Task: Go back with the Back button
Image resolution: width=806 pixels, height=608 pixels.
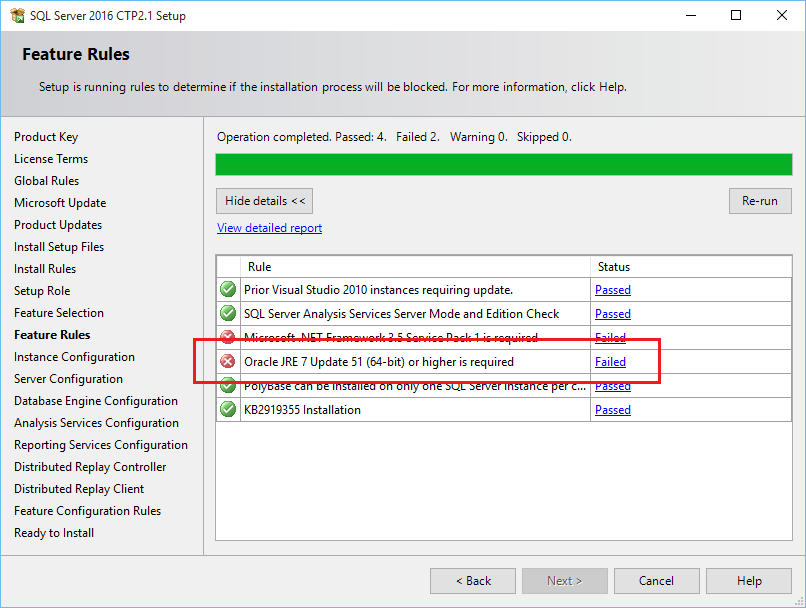Action: click(x=473, y=581)
